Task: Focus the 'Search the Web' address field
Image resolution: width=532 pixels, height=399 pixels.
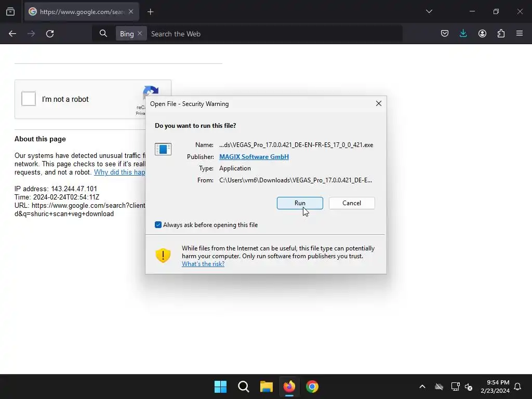Action: [275, 34]
